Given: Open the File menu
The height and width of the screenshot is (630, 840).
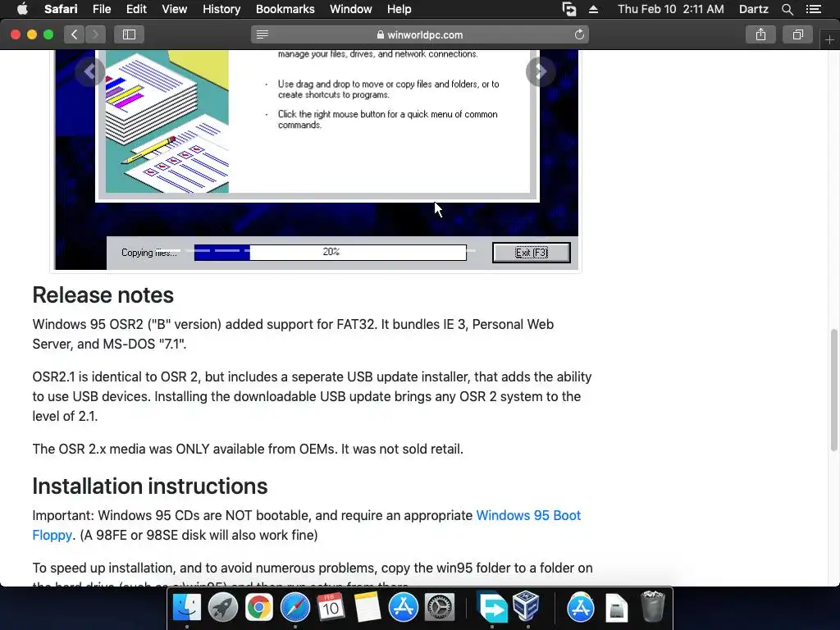Looking at the screenshot, I should [101, 9].
